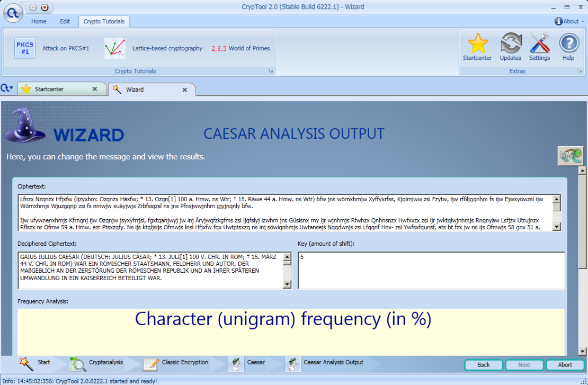Select Caesar Analysis Output breadcrumb step
Viewport: 588px width, 385px height.
[333, 362]
